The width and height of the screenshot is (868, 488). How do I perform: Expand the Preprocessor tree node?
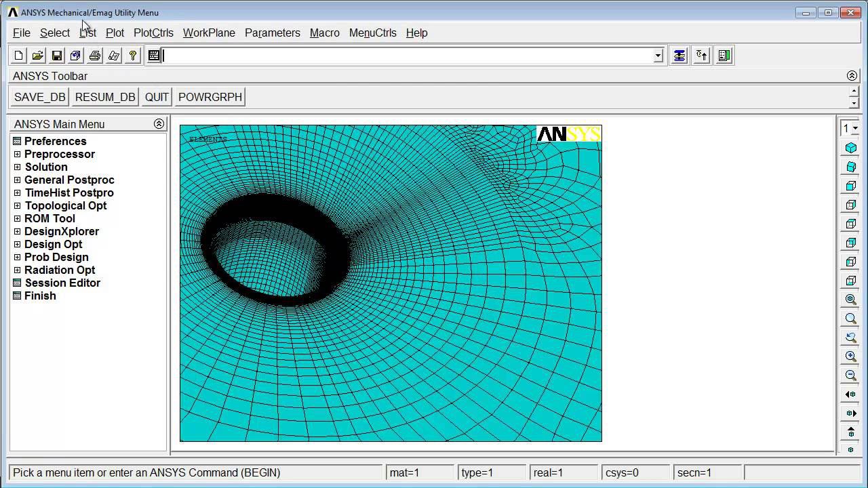(x=18, y=155)
